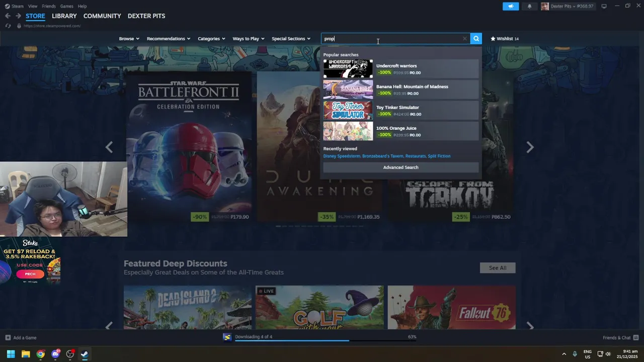Switch to Big Picture mode icon

604,6
